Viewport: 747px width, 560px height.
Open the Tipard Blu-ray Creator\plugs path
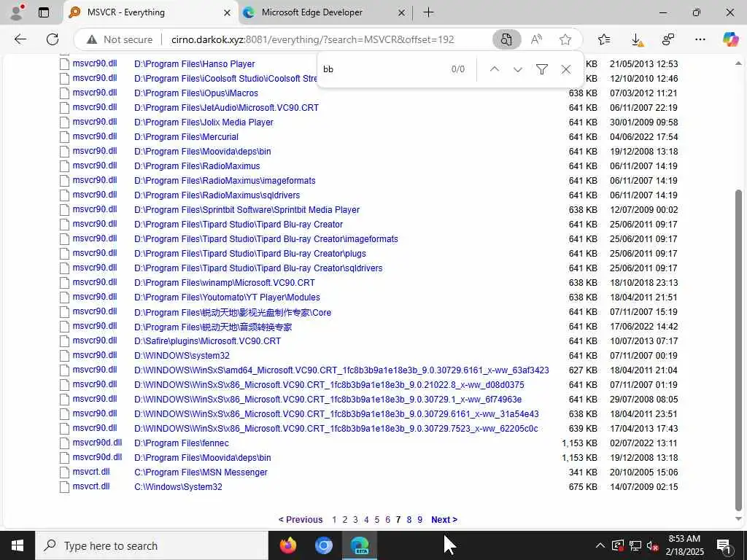click(250, 253)
